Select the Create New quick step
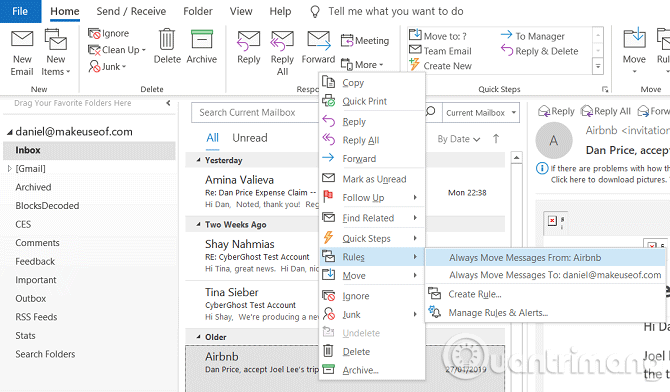Screen dimensions: 670x392 pyautogui.click(x=440, y=66)
